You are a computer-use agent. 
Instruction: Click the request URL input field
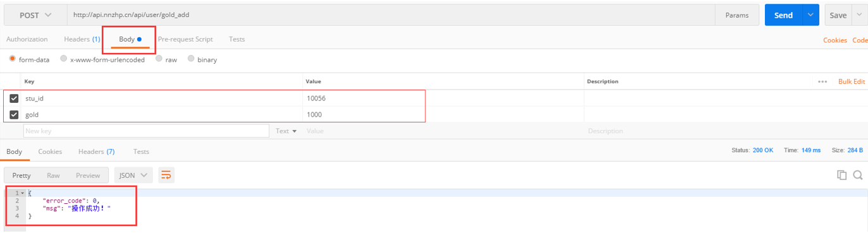[x=391, y=15]
